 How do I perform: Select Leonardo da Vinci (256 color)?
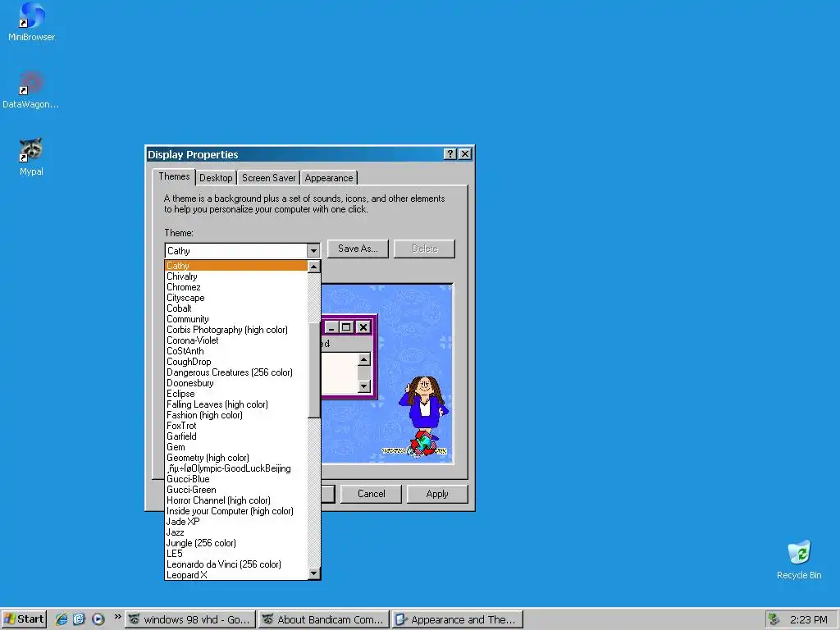236,564
